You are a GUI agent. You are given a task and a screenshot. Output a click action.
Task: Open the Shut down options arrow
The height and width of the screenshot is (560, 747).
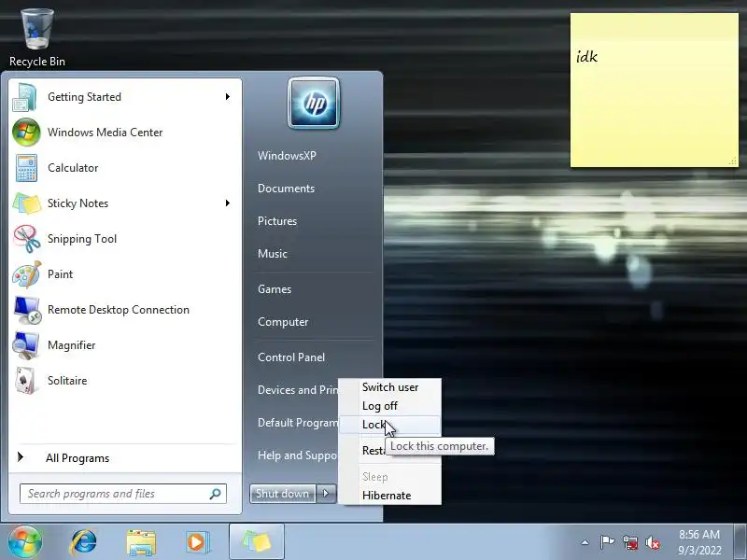click(x=326, y=494)
